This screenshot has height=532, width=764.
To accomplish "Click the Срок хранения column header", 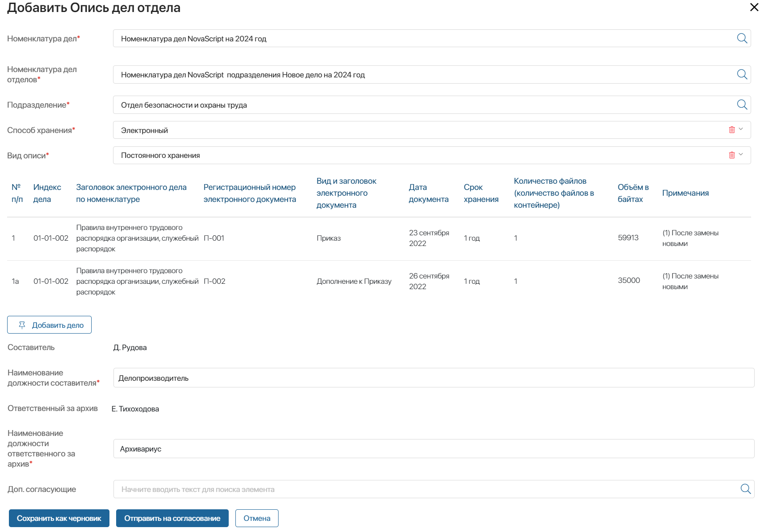I will pyautogui.click(x=481, y=193).
